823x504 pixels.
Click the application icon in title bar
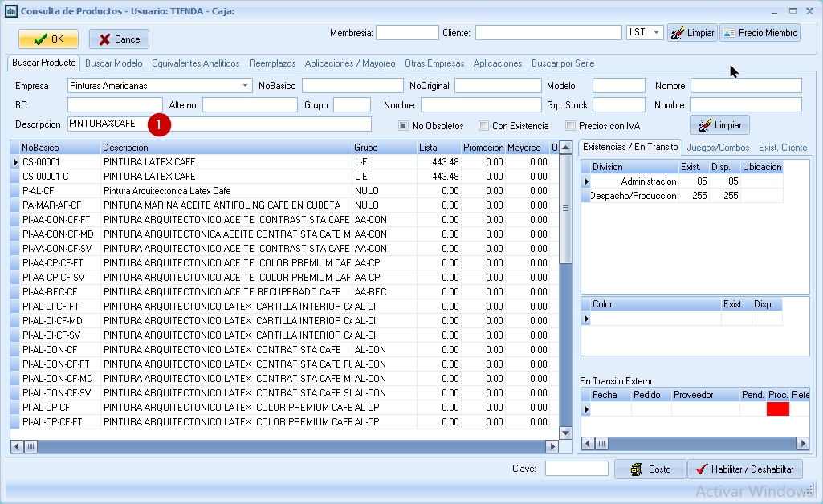[11, 11]
